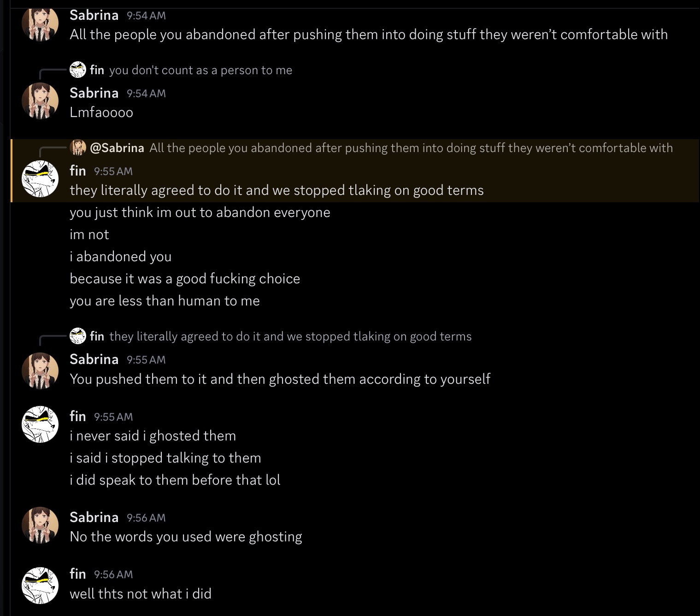Click Sabrina's username above "No the words you used"
This screenshot has height=616, width=700.
[x=94, y=517]
